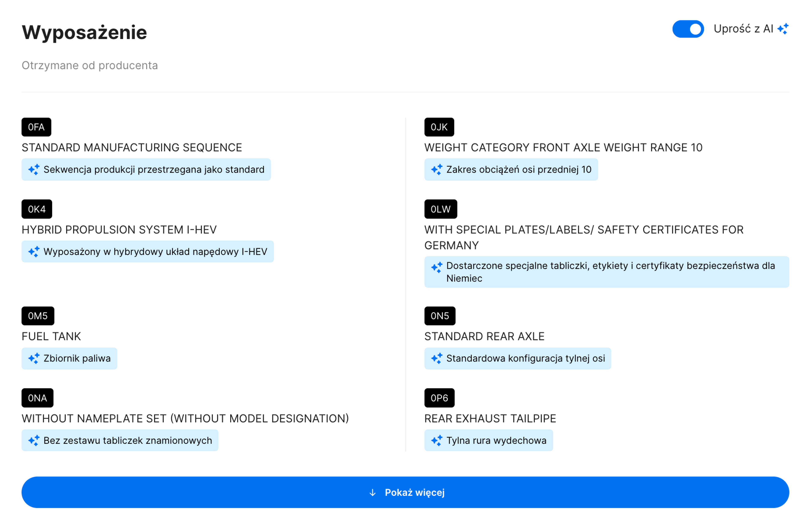
Task: Click sparkle icon beside Standardowa konfiguracja tylnej osi
Action: pos(436,358)
